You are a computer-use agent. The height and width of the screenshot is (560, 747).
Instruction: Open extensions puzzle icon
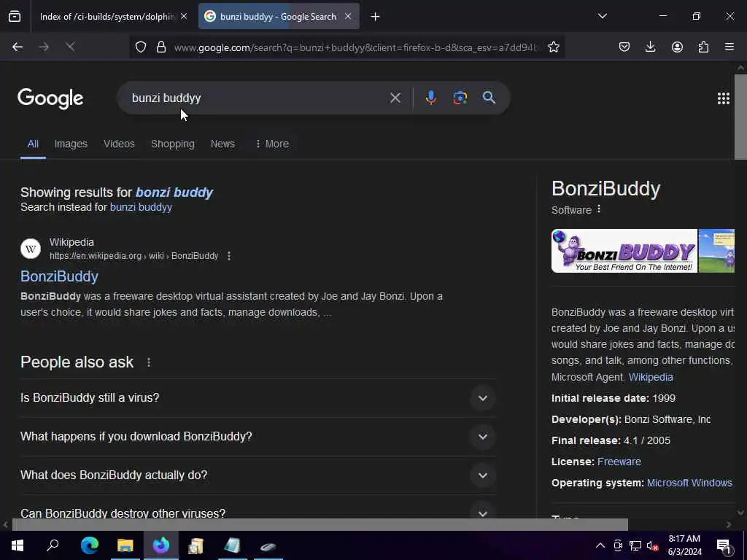[x=703, y=47]
